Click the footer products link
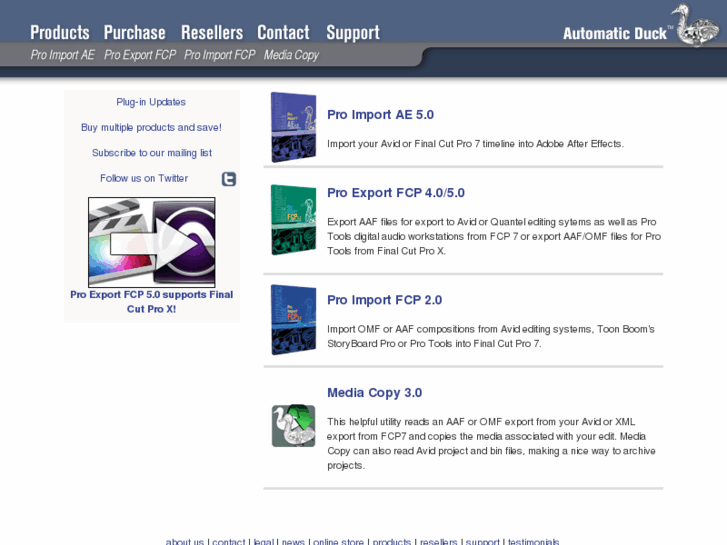Screen dimensions: 727x545 click(392, 541)
